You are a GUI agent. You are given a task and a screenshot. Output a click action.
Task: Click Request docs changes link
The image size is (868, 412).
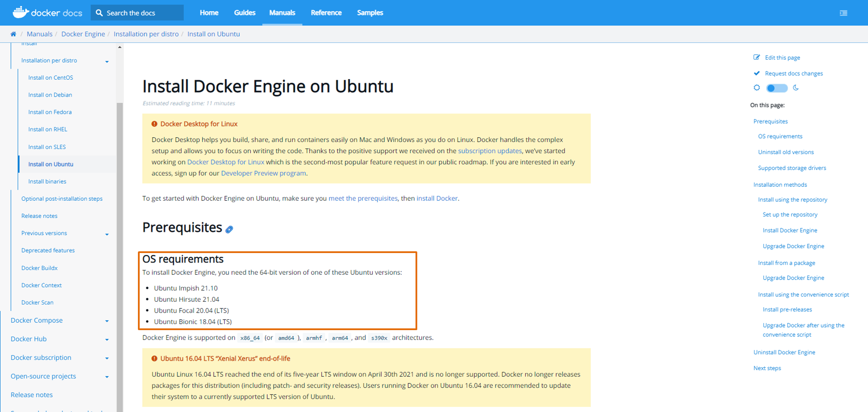coord(794,73)
